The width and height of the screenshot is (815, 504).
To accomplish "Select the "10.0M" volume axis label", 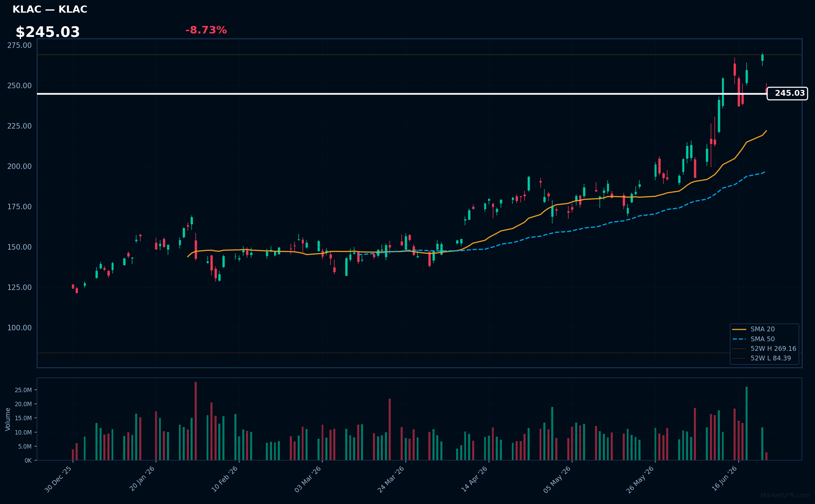I will (x=23, y=433).
